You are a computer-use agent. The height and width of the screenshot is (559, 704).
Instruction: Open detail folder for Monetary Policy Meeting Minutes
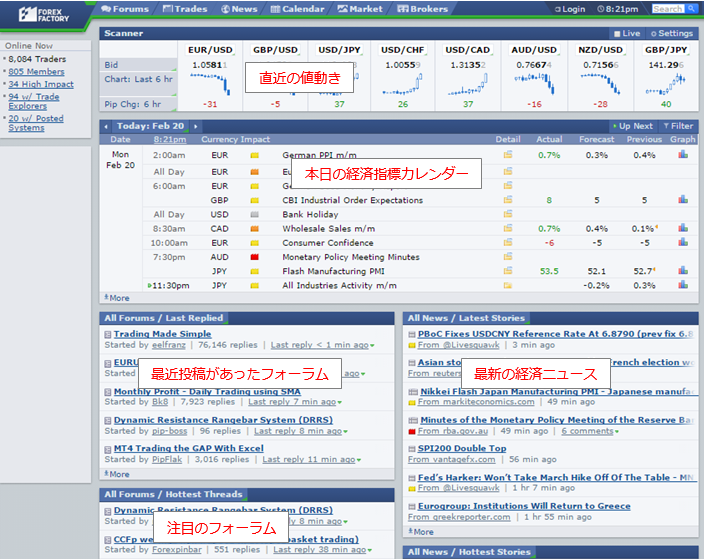tap(508, 257)
